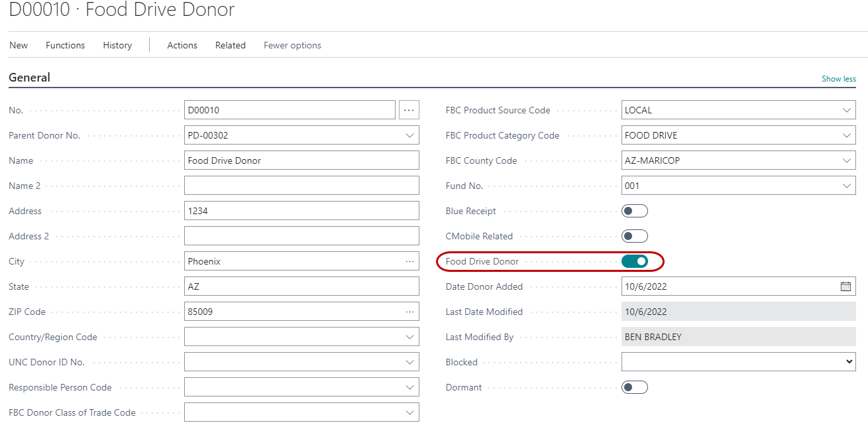Click the Show less link
This screenshot has width=868, height=425.
pos(838,79)
